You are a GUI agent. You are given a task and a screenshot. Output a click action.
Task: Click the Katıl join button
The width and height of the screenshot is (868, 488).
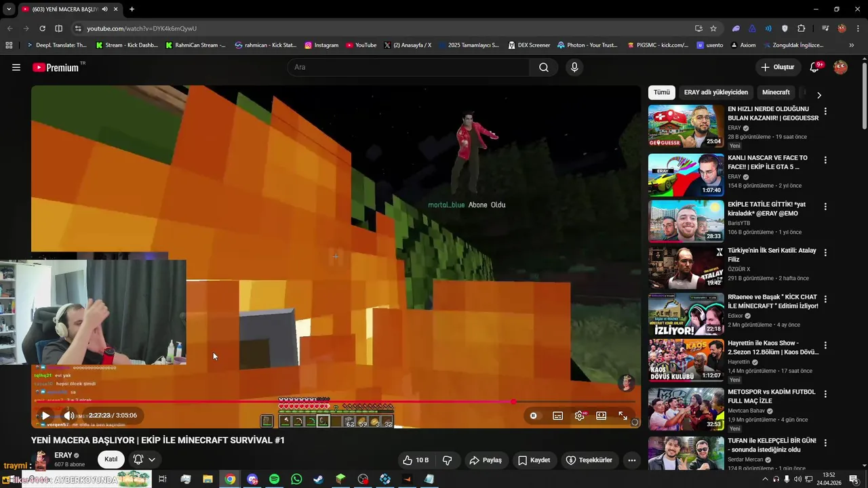click(x=111, y=459)
